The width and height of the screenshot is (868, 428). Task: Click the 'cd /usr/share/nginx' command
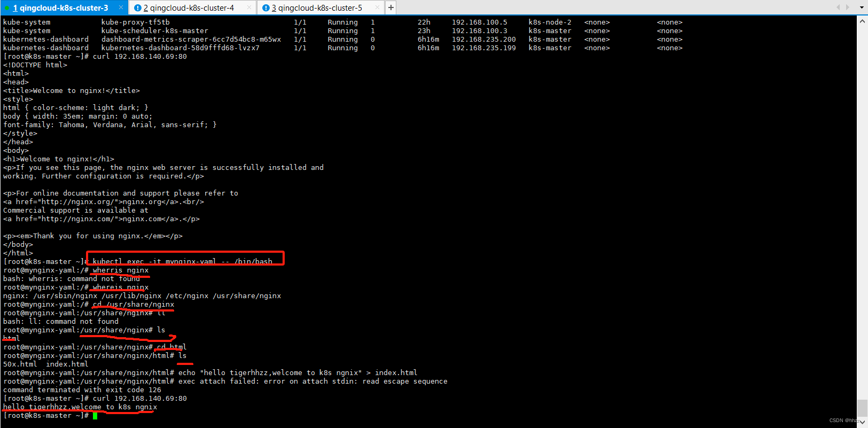pyautogui.click(x=134, y=305)
